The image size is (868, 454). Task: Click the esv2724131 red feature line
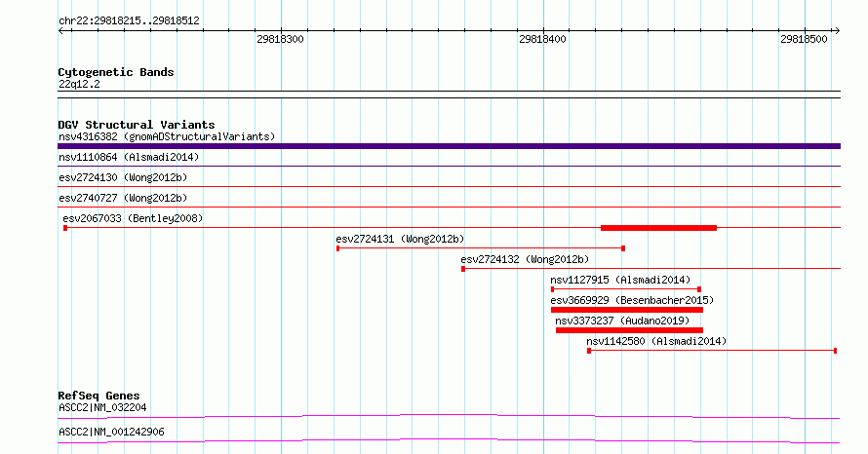(481, 248)
